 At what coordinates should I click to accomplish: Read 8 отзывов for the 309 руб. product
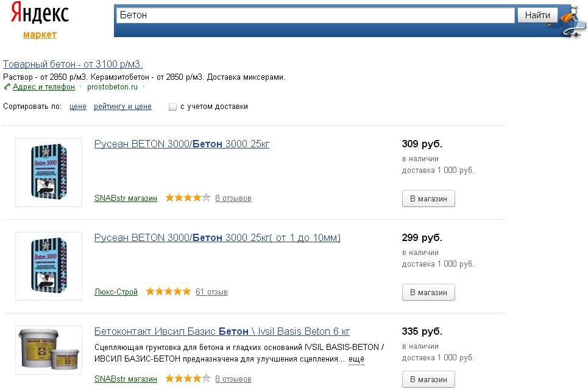pos(233,198)
